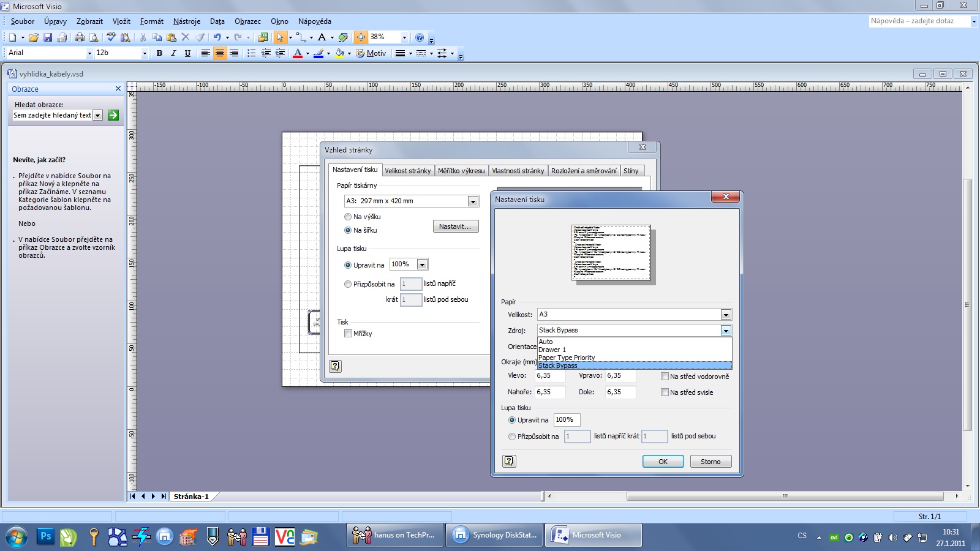Open Photoshop from the taskbar
The height and width of the screenshot is (551, 980).
45,536
